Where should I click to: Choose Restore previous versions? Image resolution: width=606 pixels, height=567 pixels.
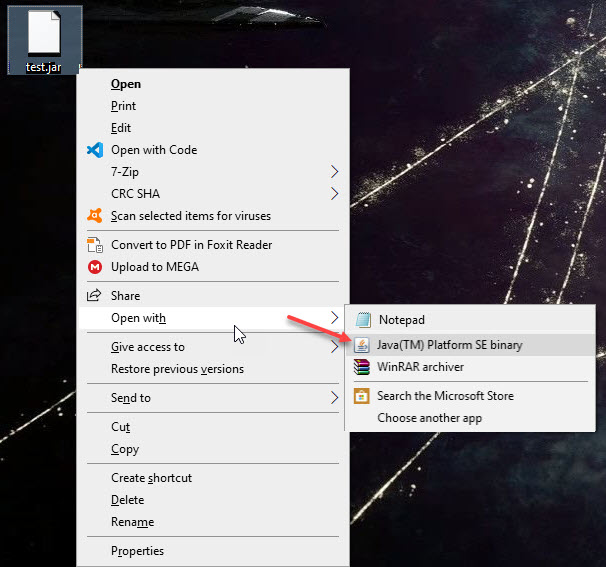pyautogui.click(x=213, y=369)
